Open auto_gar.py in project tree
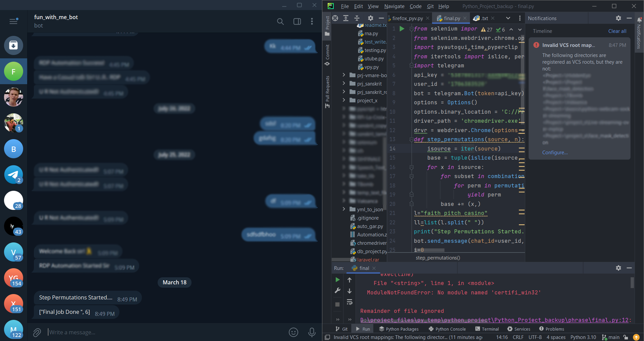The height and width of the screenshot is (341, 644). click(370, 226)
